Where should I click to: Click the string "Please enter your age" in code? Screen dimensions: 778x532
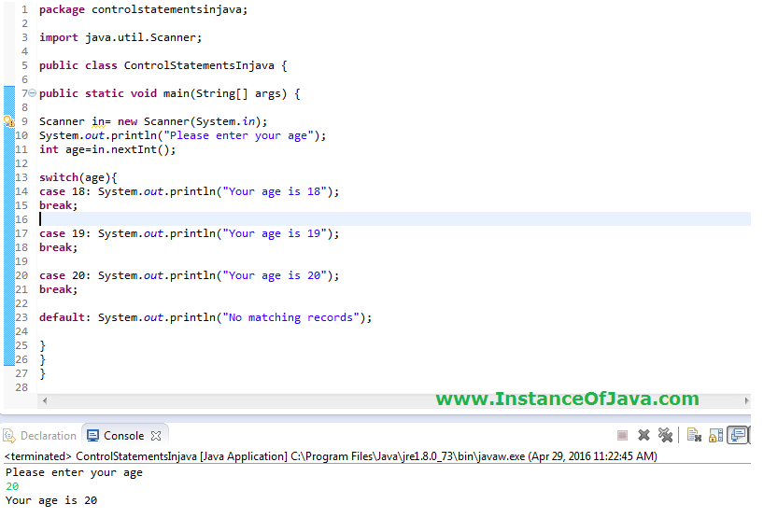tap(239, 136)
